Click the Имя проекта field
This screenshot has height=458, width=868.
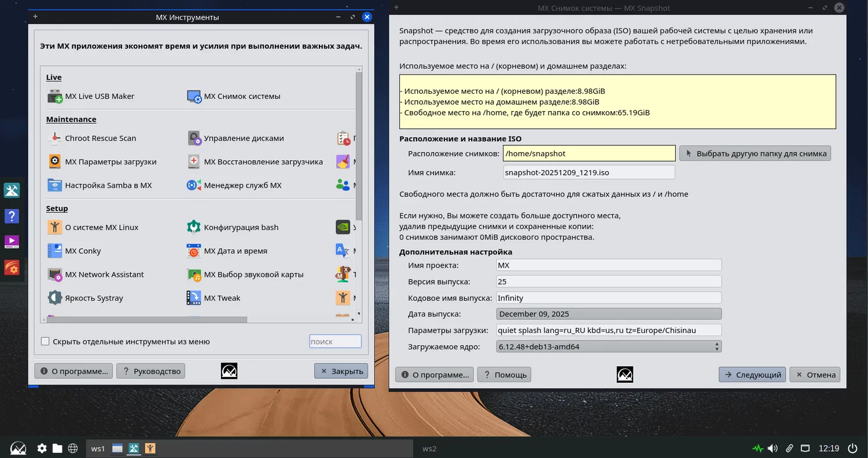tap(609, 265)
